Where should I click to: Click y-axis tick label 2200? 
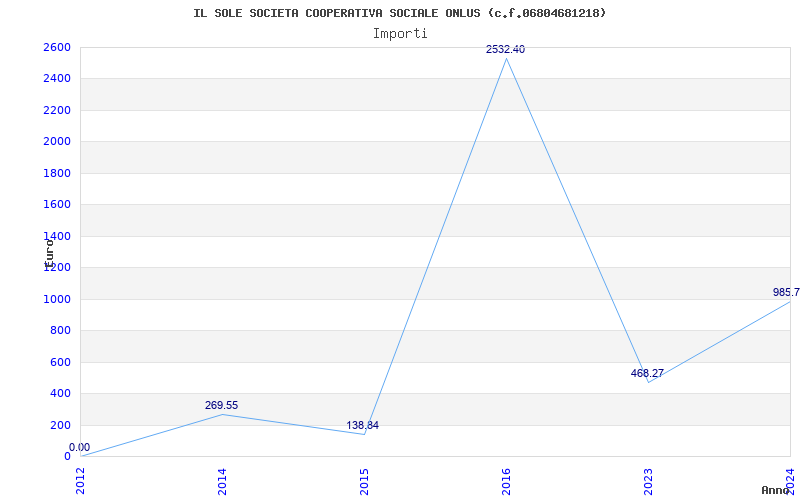pyautogui.click(x=57, y=110)
